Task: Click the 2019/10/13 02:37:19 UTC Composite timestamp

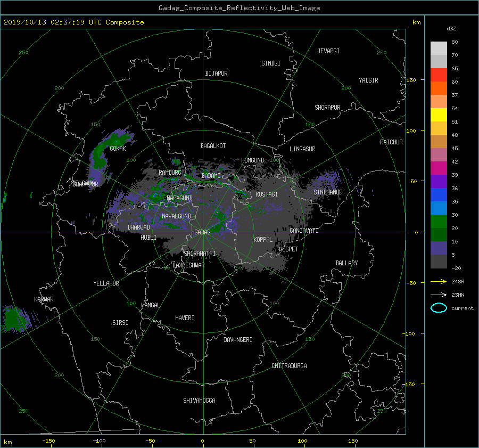Action: (73, 22)
